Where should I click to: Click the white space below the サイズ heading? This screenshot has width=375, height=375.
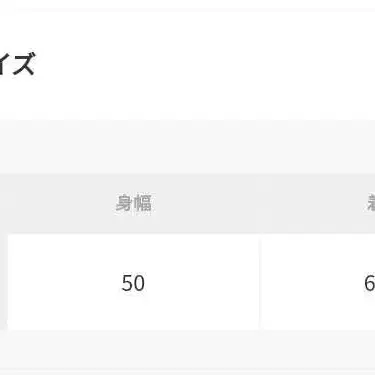click(x=187, y=102)
